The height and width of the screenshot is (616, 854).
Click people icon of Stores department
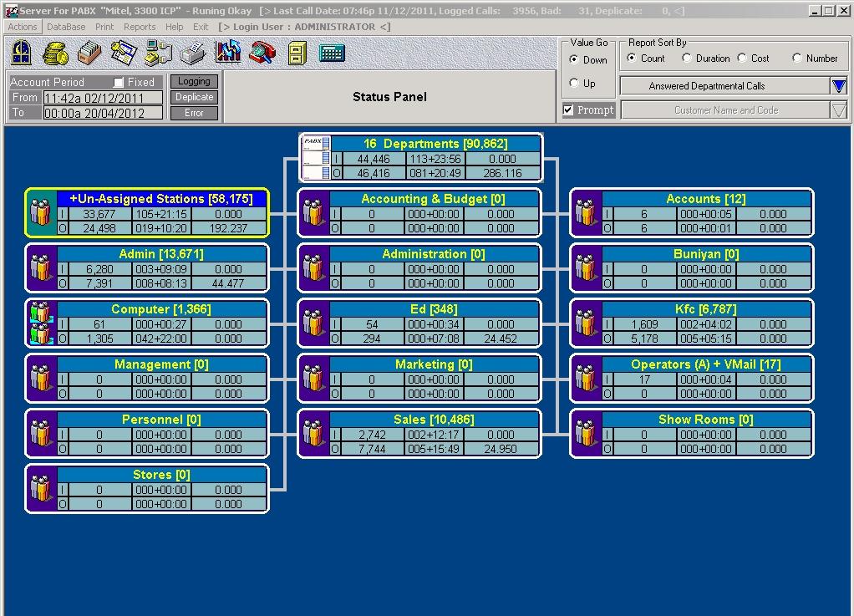click(42, 489)
